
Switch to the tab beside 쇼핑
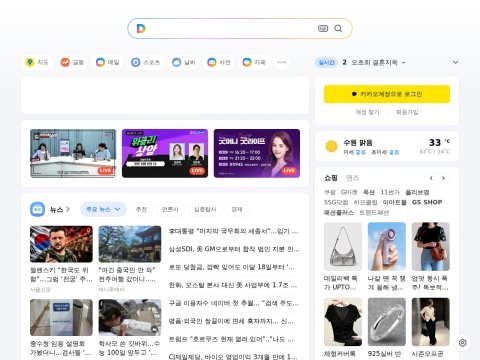[352, 178]
